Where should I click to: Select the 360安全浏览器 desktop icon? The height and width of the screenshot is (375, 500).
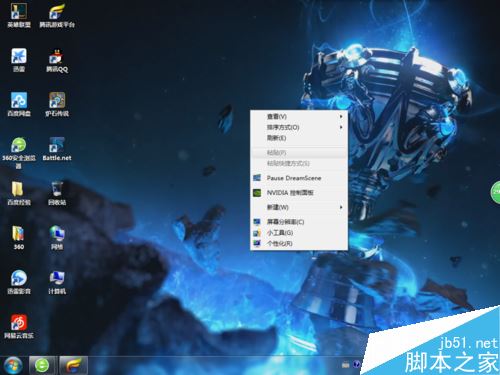coord(19,153)
